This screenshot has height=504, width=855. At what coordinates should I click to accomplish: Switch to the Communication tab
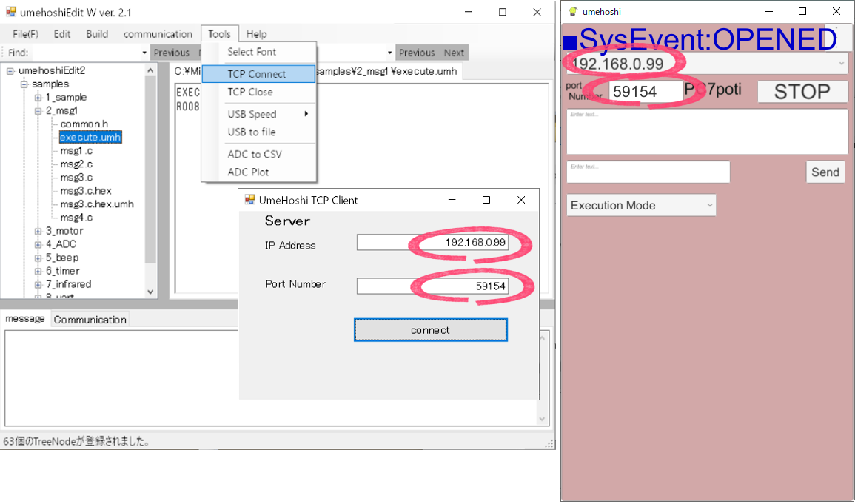click(x=90, y=320)
